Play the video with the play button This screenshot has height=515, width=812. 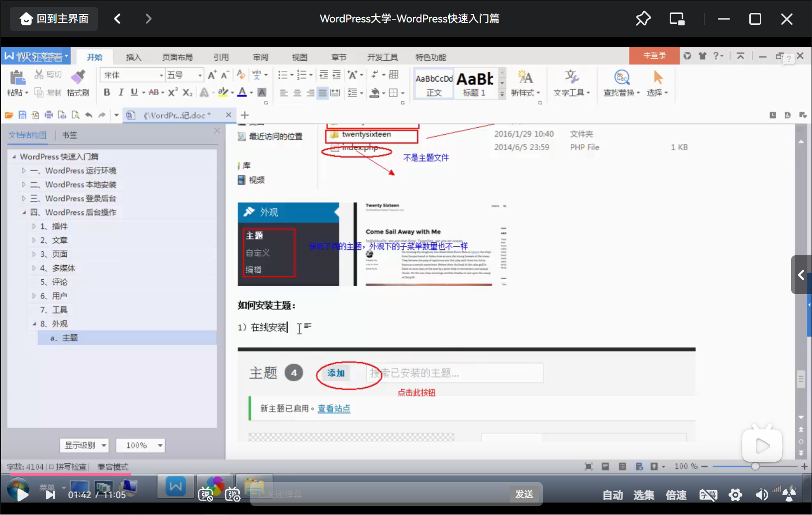pyautogui.click(x=22, y=495)
